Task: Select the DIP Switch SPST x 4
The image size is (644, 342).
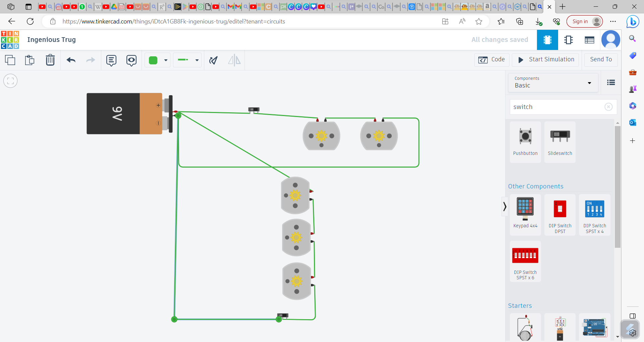Action: coord(595,215)
